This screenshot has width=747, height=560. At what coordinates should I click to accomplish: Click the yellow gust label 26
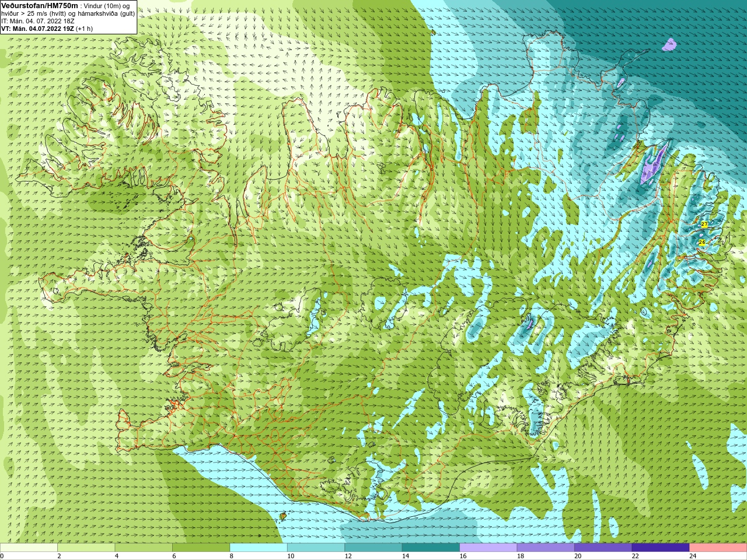pos(702,242)
